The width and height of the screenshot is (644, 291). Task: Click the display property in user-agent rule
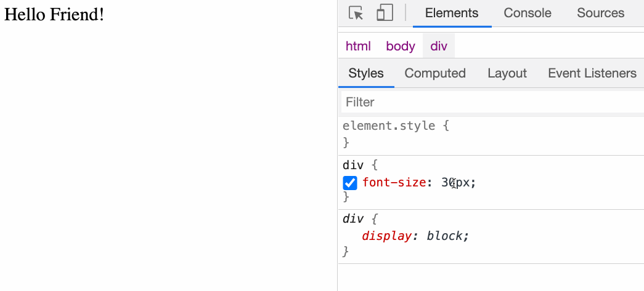[386, 236]
